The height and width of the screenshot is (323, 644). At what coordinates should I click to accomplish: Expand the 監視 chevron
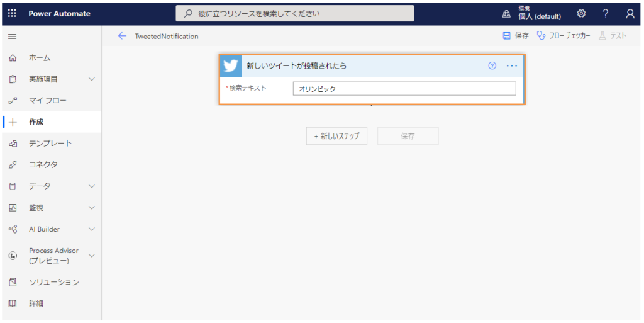[92, 208]
